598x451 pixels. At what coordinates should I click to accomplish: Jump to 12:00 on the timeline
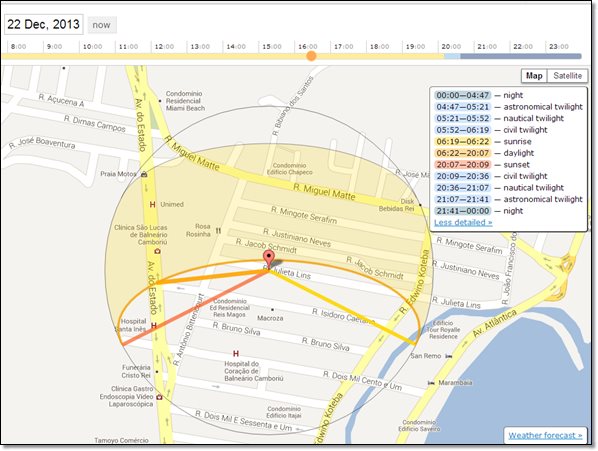(x=164, y=47)
